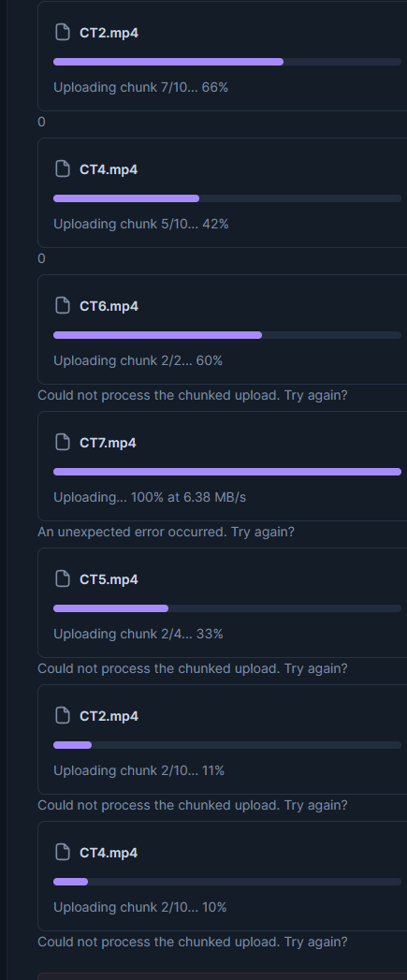This screenshot has height=980, width=407.
Task: Click progress bar of CT2.mp4 chunk 7/10
Action: click(x=227, y=62)
